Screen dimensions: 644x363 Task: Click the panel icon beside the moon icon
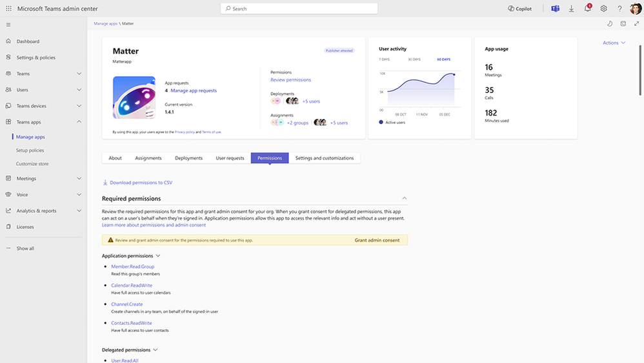[x=623, y=24]
